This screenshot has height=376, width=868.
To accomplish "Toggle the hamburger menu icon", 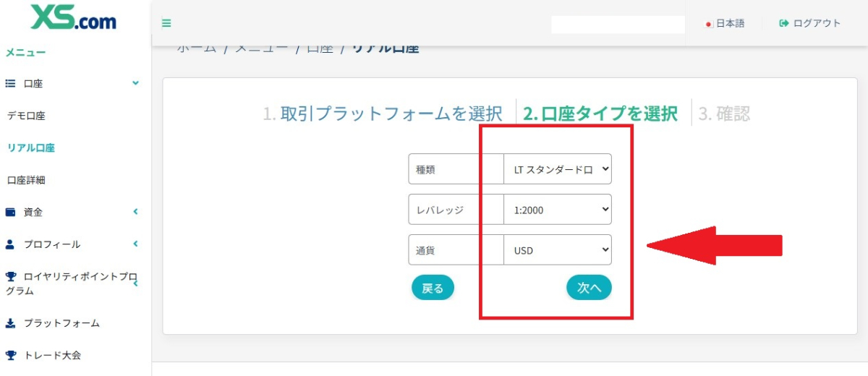I will click(166, 23).
